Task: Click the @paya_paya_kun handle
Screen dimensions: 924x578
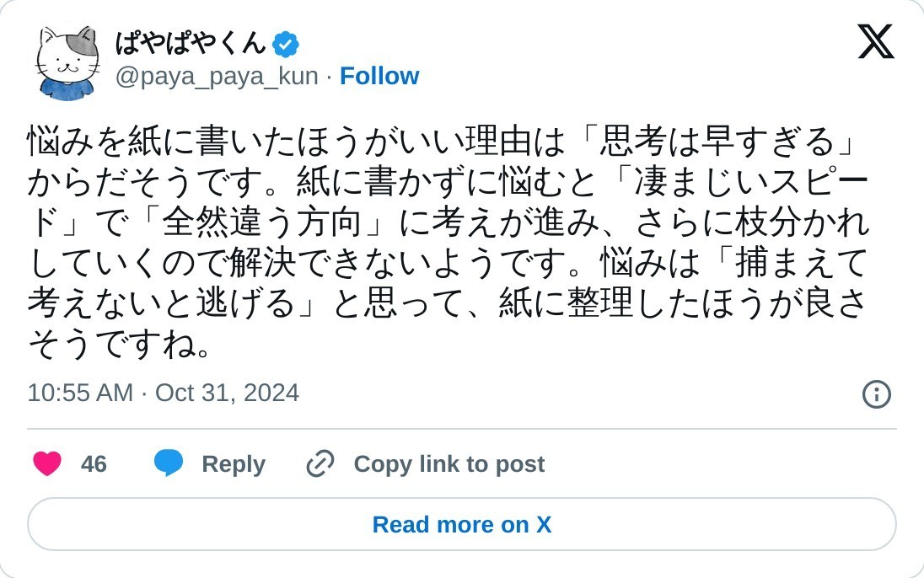Action: point(217,76)
